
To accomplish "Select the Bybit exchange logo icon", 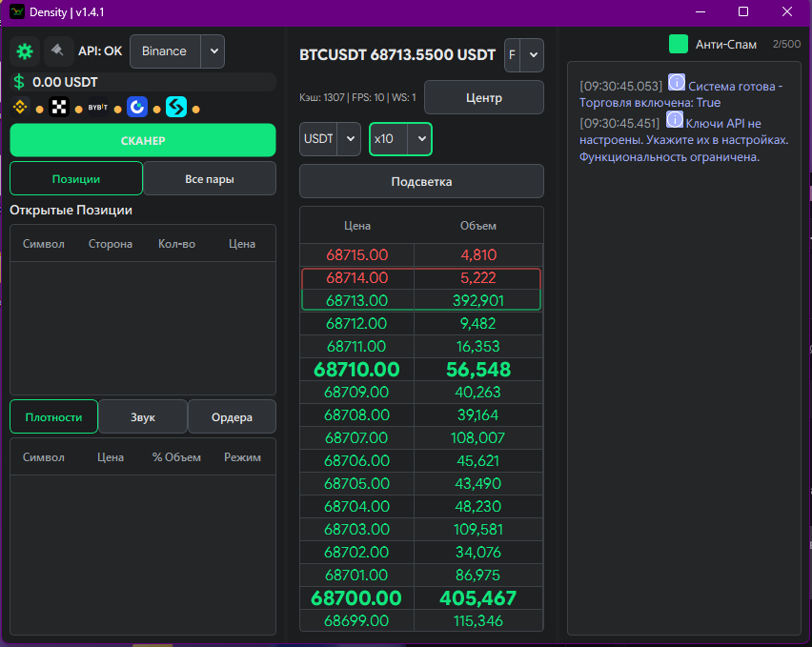I will [97, 107].
